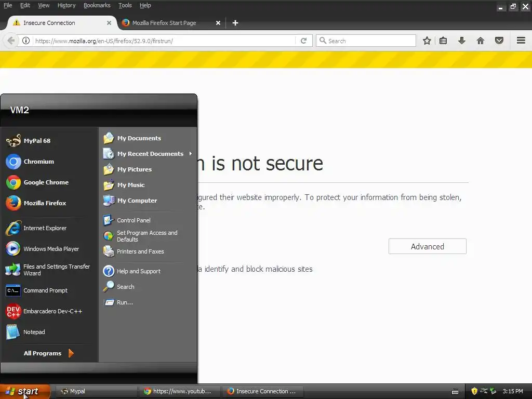Click the yellow security shield tray icon
The image size is (532, 399).
[474, 391]
